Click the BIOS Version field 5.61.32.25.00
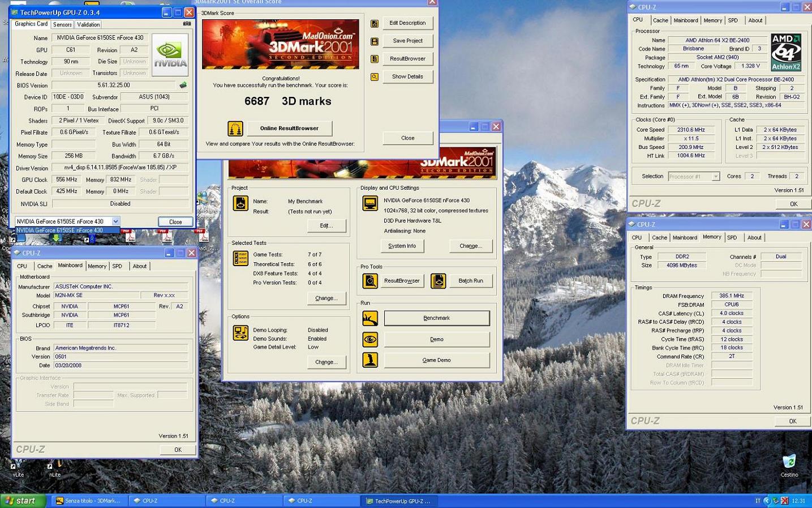Screen dimensions: 812x508 click(114, 85)
